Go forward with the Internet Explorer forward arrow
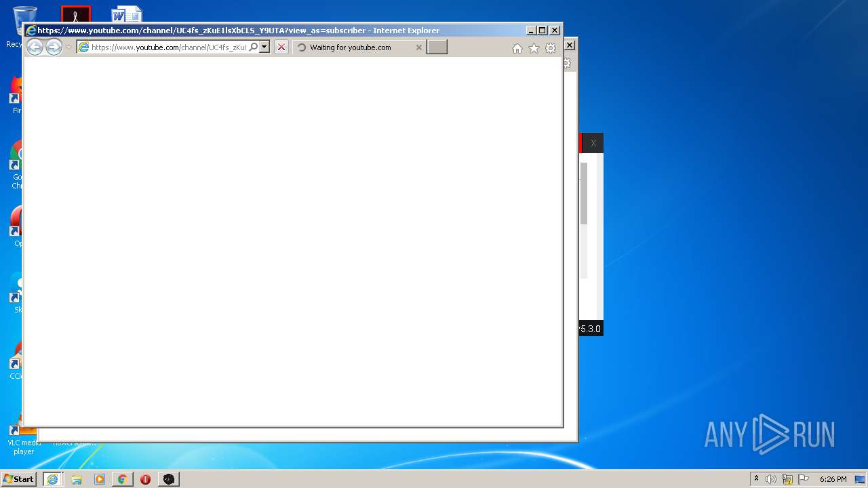The width and height of the screenshot is (868, 488). point(54,47)
